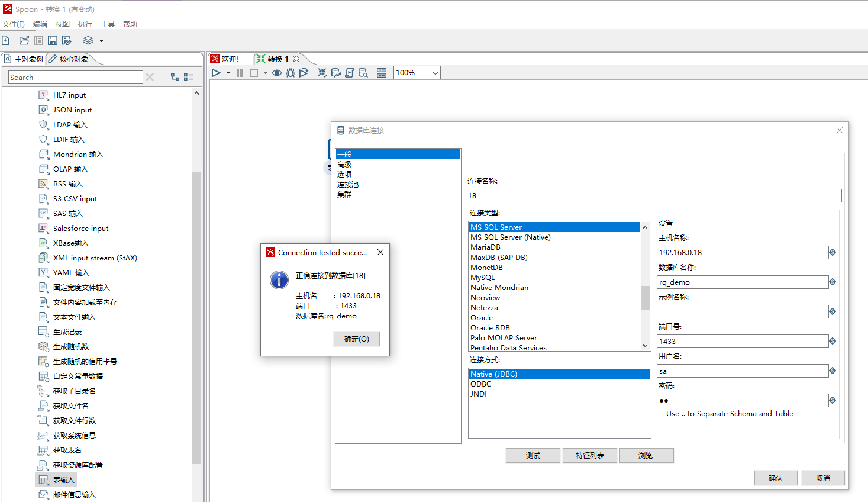Replay the transformation
Screen dimensions: 868x502
click(304, 72)
